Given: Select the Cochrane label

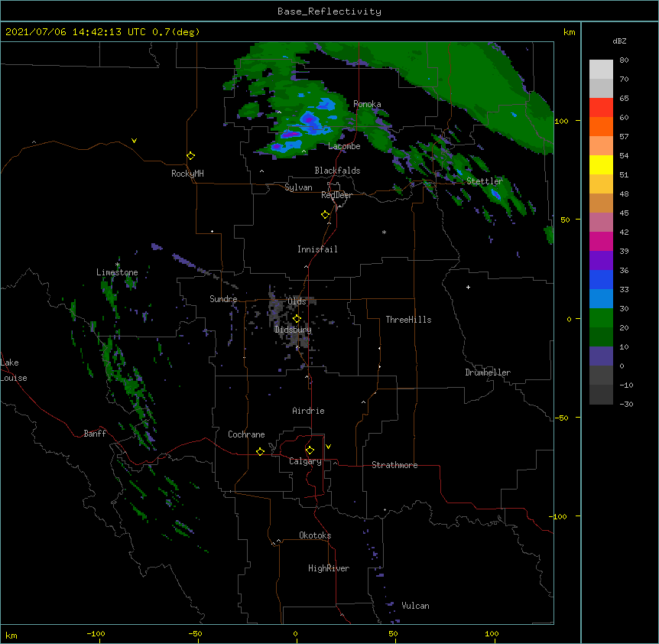Looking at the screenshot, I should tap(246, 434).
